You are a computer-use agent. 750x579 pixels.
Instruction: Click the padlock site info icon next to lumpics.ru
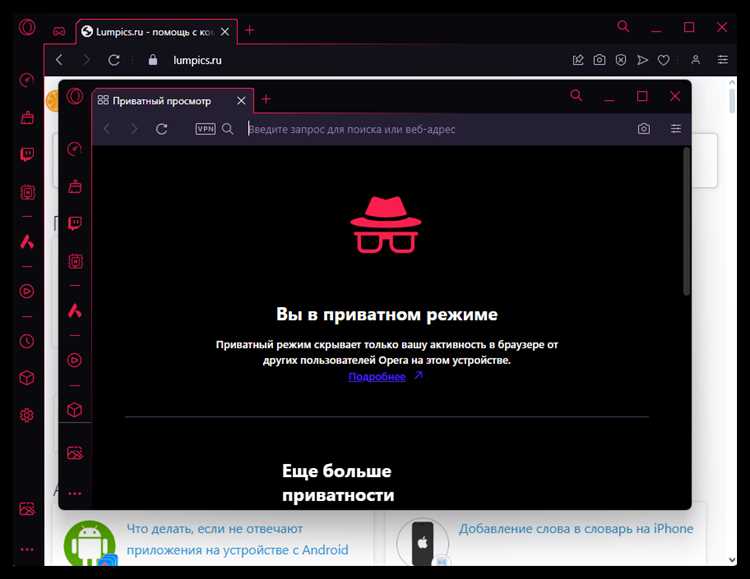153,60
